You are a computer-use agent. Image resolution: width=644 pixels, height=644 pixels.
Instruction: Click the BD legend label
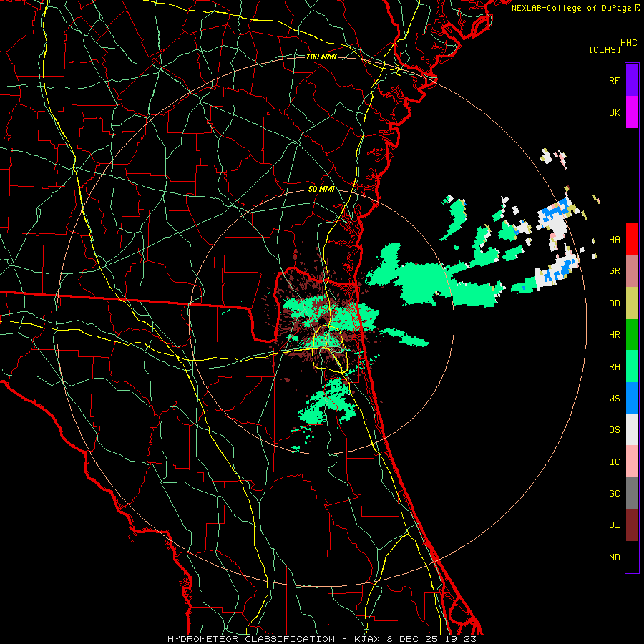click(614, 303)
